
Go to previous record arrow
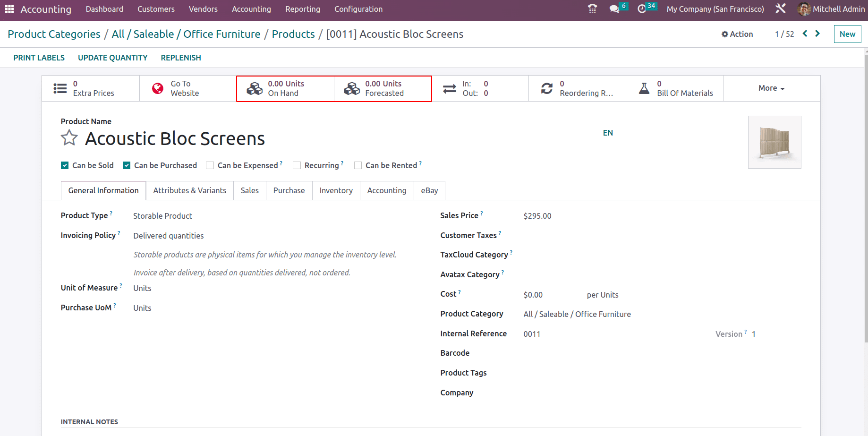805,34
